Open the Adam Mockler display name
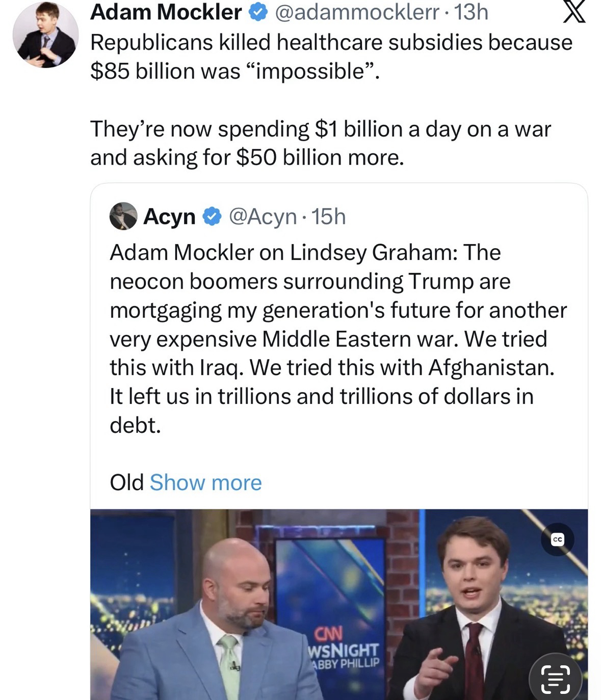 166,12
